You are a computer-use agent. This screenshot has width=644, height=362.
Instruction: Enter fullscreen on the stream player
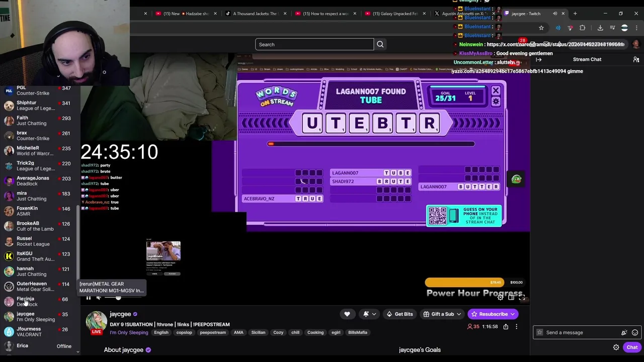(522, 298)
